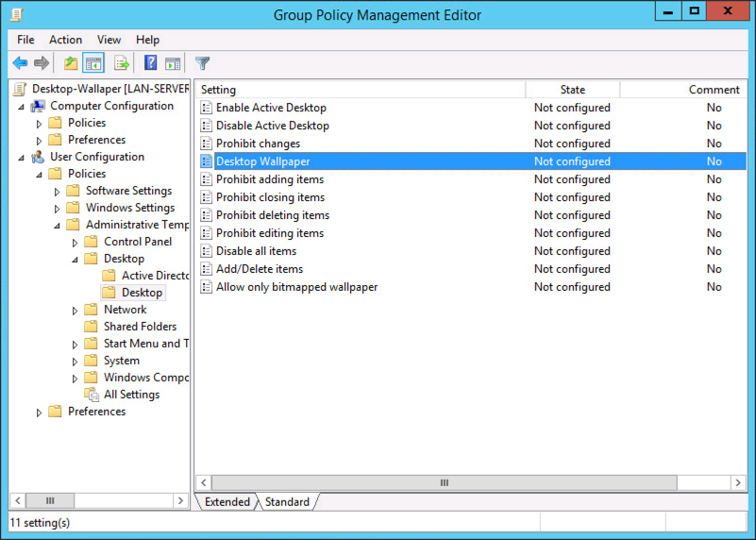Screen dimensions: 756x540
Task: Select the Prohibit changes setting
Action: (258, 143)
